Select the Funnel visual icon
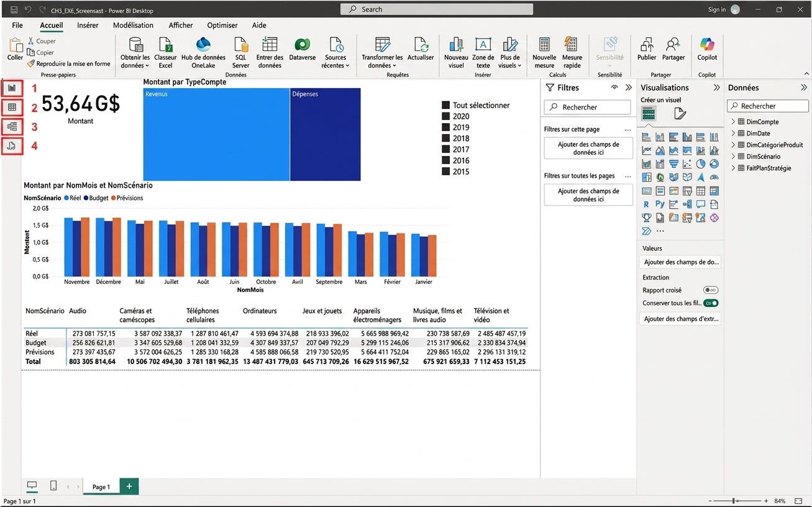The image size is (812, 507). pyautogui.click(x=673, y=164)
